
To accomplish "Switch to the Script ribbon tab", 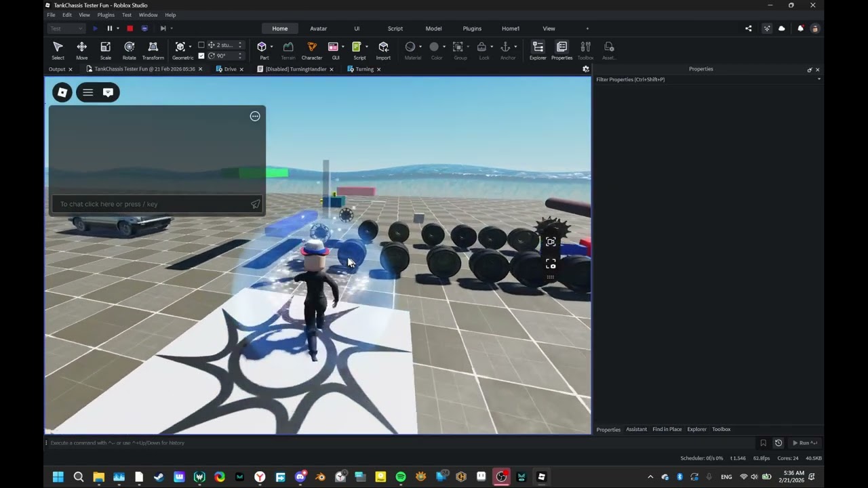I will click(x=395, y=28).
